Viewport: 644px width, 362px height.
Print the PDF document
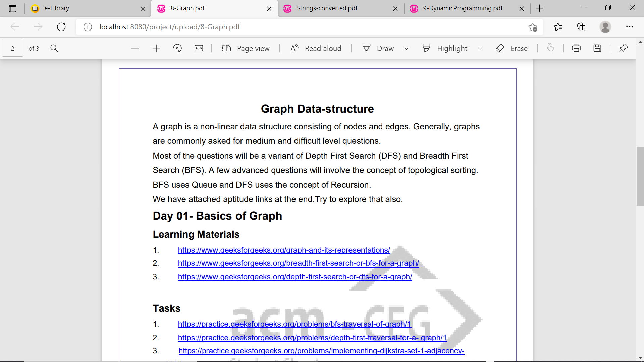coord(576,48)
